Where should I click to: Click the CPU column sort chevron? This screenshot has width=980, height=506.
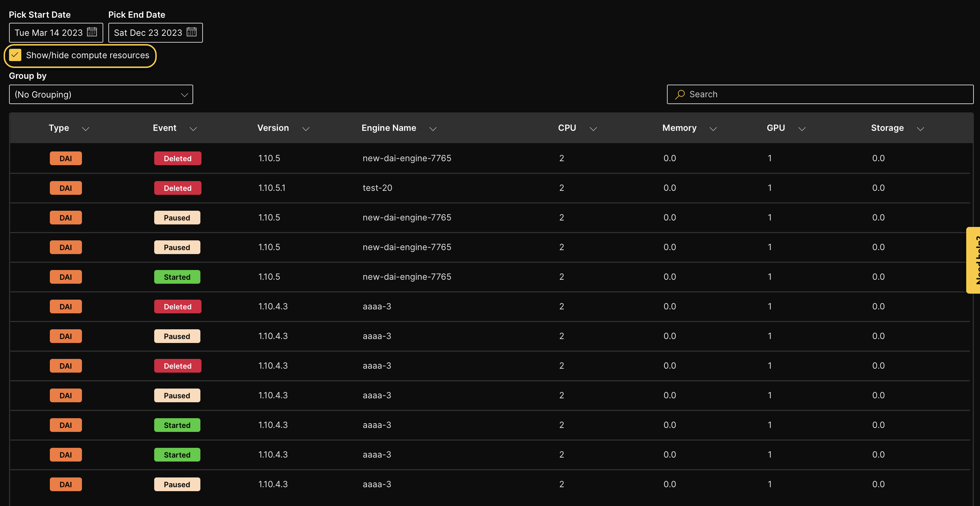click(593, 129)
